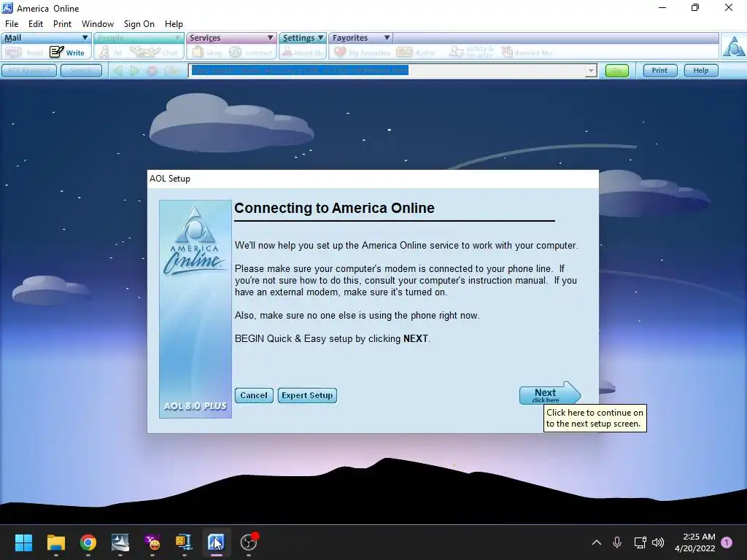Expand the Services dropdown menu
747x560 pixels.
(x=270, y=38)
